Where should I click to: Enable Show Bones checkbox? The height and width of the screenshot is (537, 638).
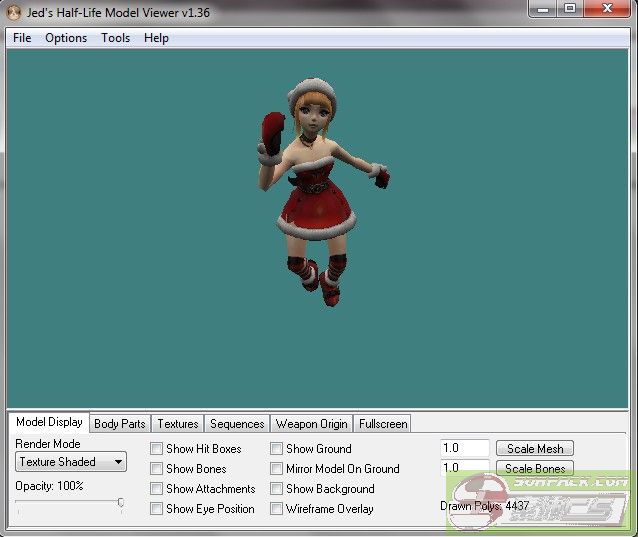156,469
